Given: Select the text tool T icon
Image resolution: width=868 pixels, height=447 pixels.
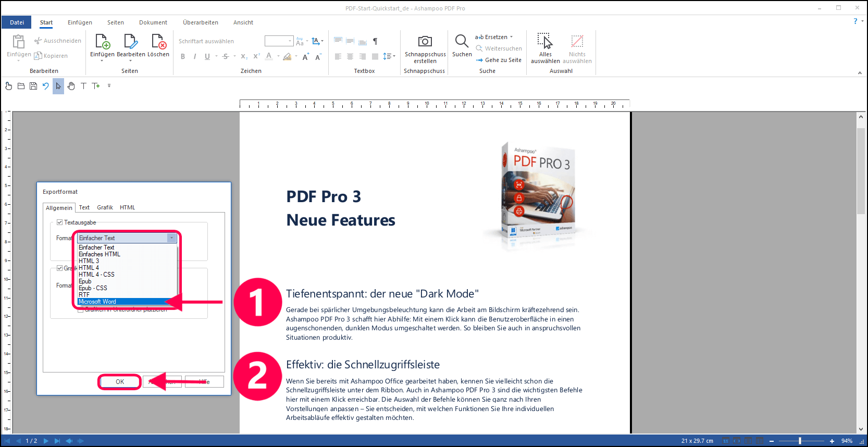Looking at the screenshot, I should click(83, 86).
